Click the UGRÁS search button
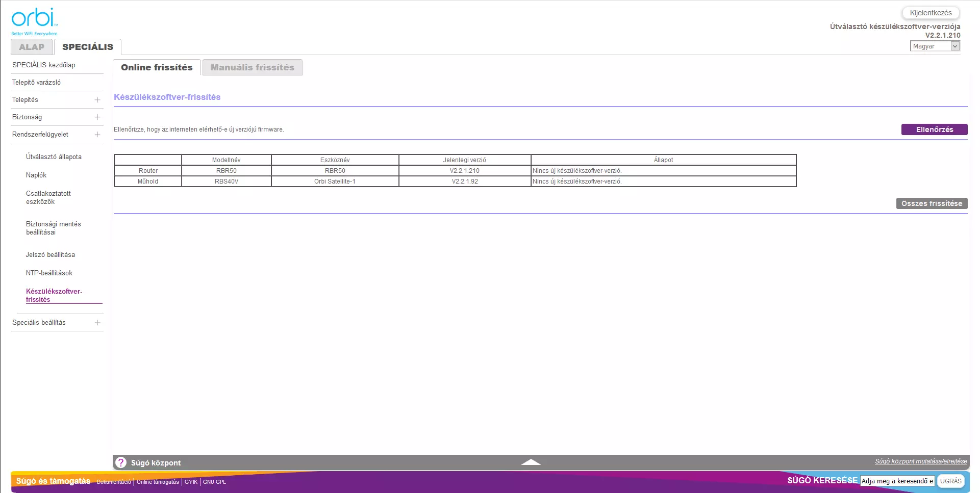Screen dimensions: 980x493 (x=950, y=481)
